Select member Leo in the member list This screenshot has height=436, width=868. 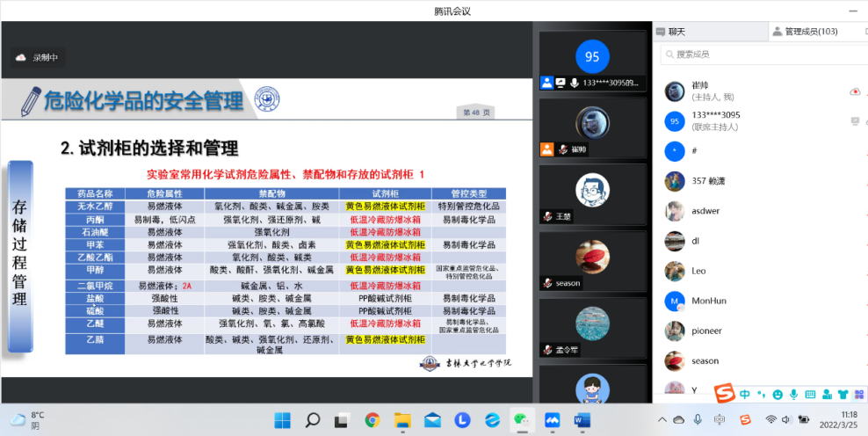pos(699,271)
